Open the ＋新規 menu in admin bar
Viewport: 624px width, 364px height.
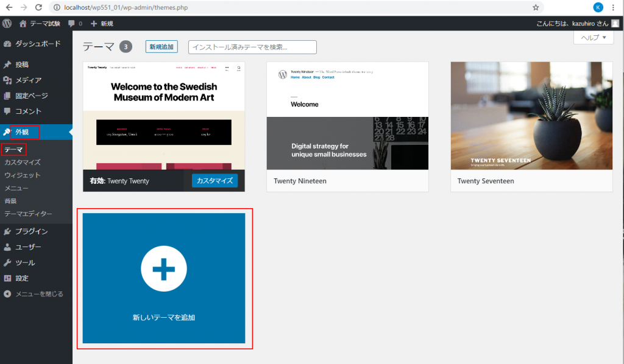point(102,23)
